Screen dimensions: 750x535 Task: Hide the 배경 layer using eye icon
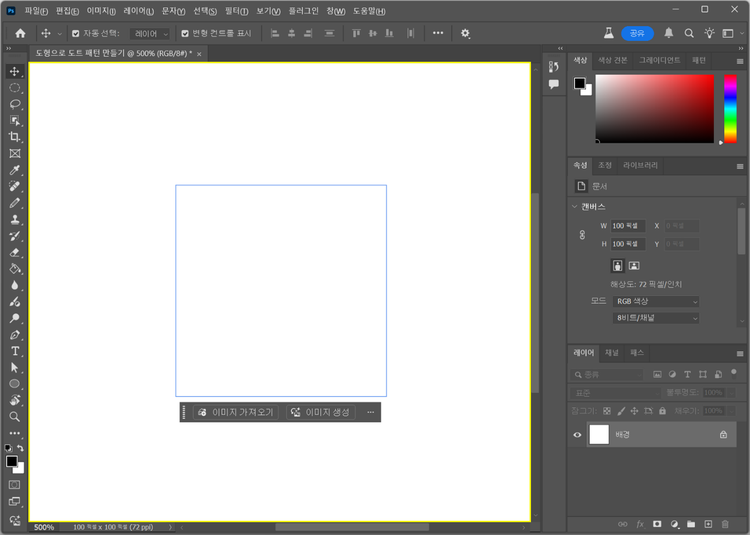(577, 435)
